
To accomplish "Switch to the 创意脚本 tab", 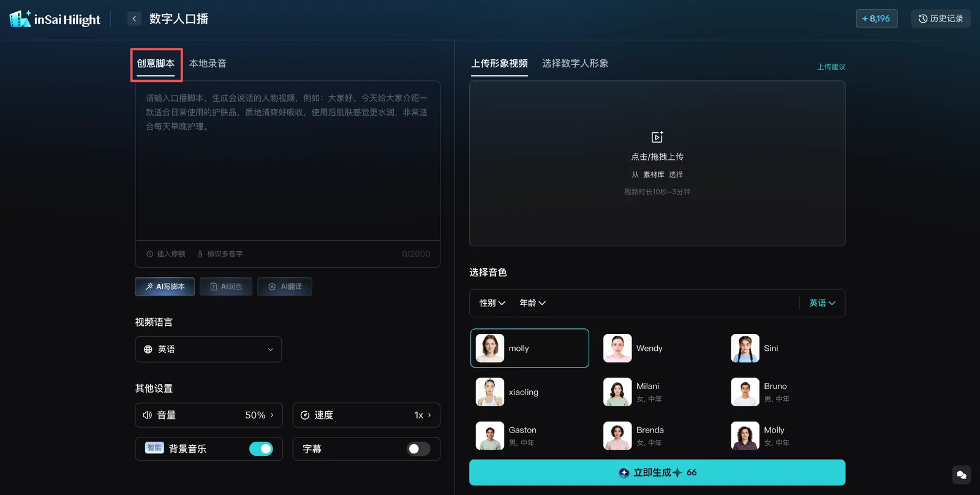I will 156,64.
